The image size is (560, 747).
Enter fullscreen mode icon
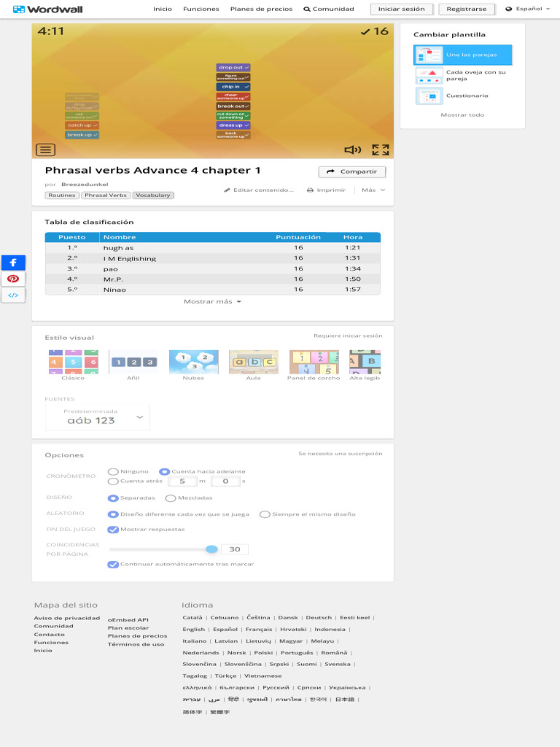click(381, 150)
